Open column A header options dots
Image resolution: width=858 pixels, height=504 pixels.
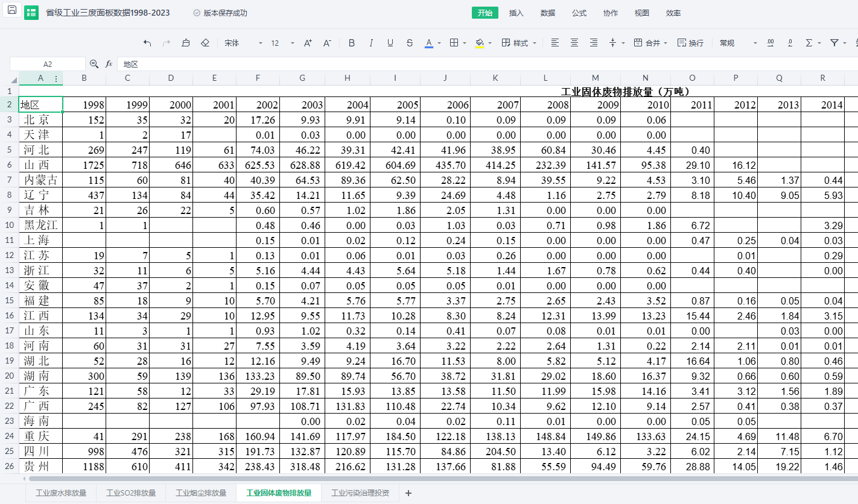coord(56,78)
